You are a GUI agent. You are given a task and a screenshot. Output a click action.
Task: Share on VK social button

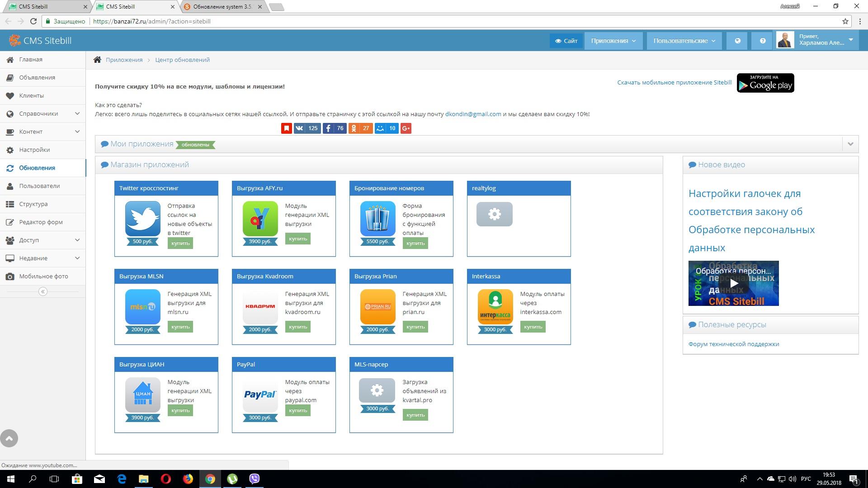pos(307,128)
